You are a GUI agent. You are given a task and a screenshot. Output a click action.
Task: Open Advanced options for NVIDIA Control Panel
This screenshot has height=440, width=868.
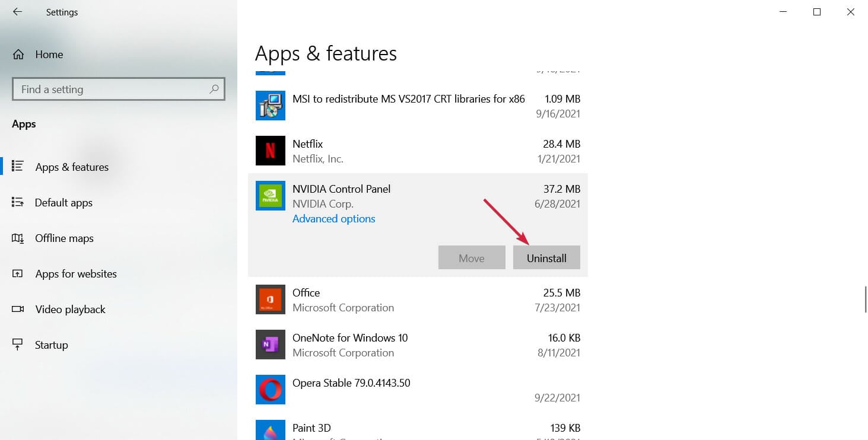[x=333, y=218]
